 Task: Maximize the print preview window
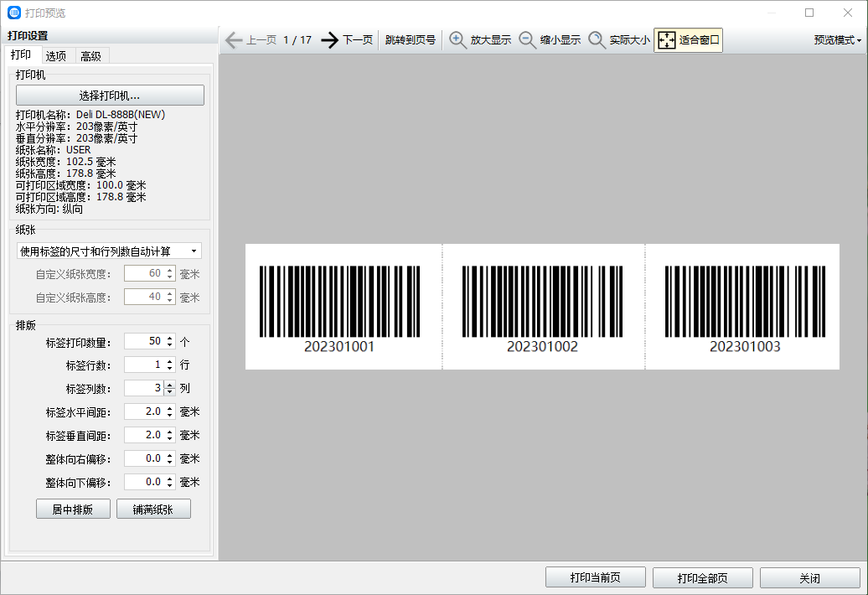point(809,13)
